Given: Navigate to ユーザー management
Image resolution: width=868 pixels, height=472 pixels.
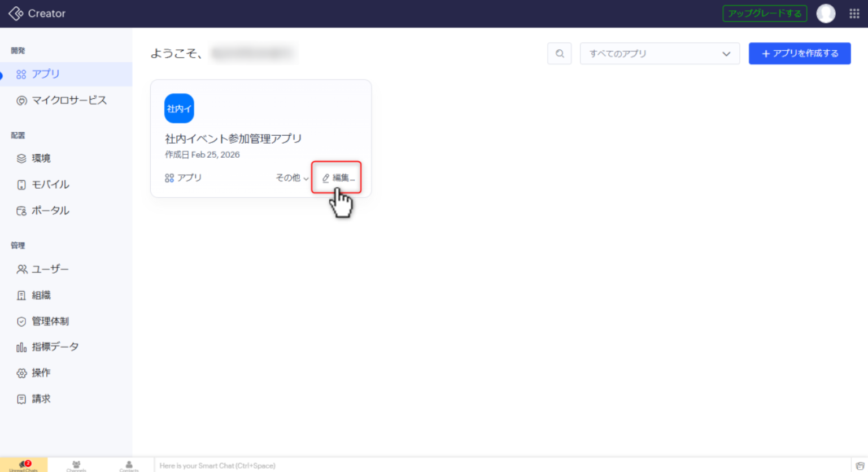Looking at the screenshot, I should (50, 270).
